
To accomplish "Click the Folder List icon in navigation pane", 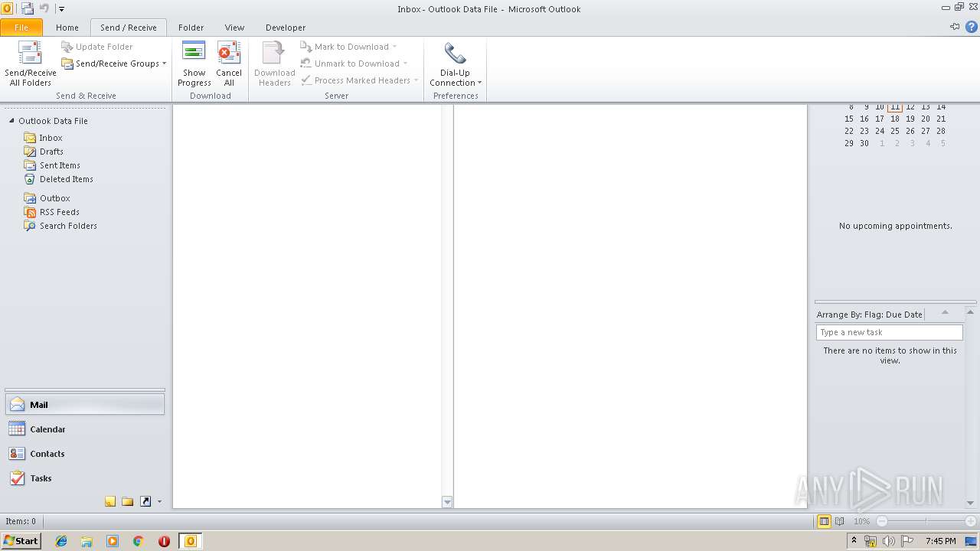I will [128, 502].
